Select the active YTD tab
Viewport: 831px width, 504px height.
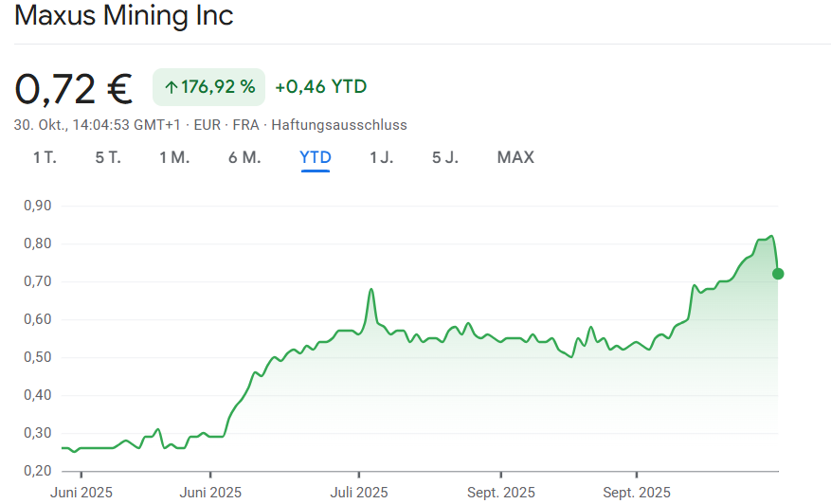coord(316,157)
